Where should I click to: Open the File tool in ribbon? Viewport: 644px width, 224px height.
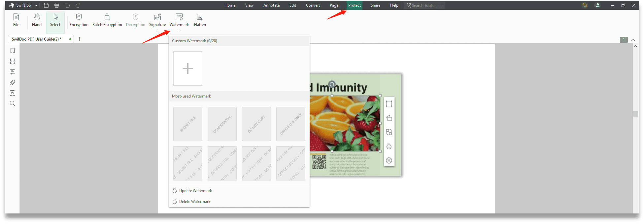(16, 20)
